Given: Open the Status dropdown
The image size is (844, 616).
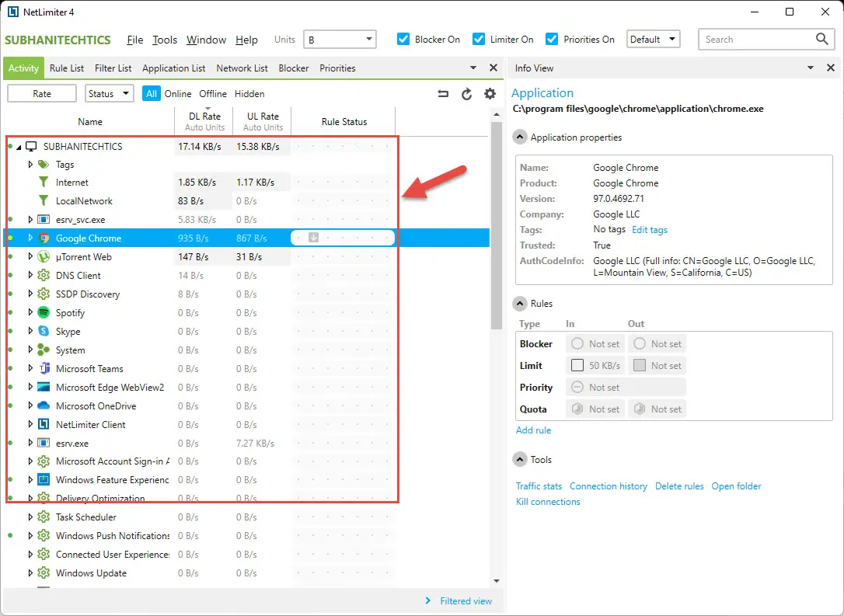Looking at the screenshot, I should (109, 94).
